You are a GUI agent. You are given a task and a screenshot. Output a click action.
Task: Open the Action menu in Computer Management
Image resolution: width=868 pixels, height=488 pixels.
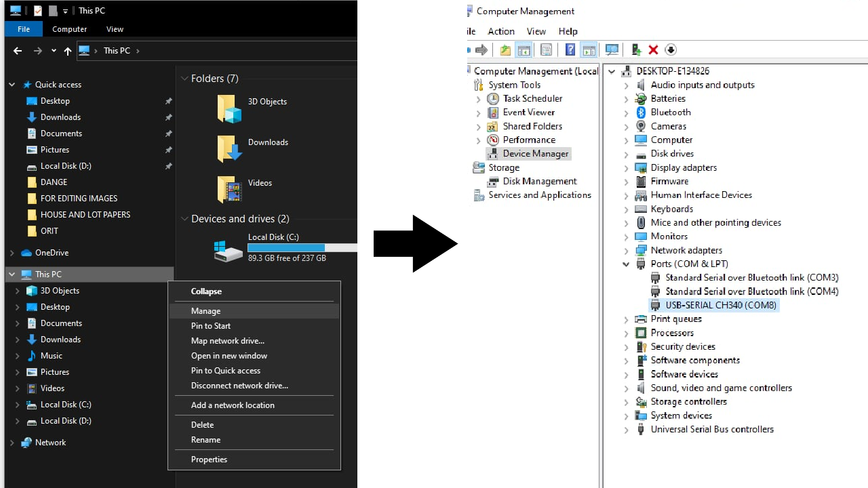(501, 31)
